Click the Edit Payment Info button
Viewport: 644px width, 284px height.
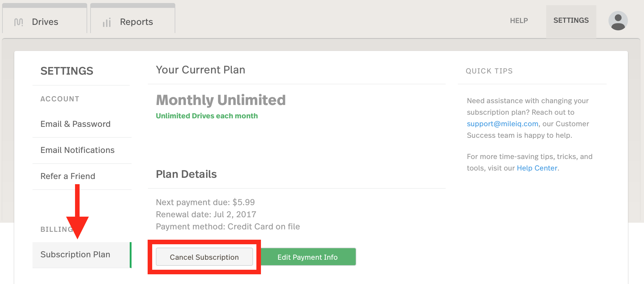(307, 257)
